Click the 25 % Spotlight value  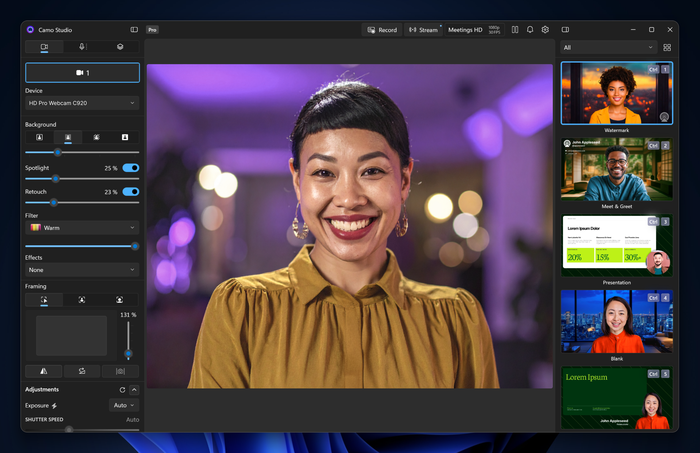click(111, 168)
